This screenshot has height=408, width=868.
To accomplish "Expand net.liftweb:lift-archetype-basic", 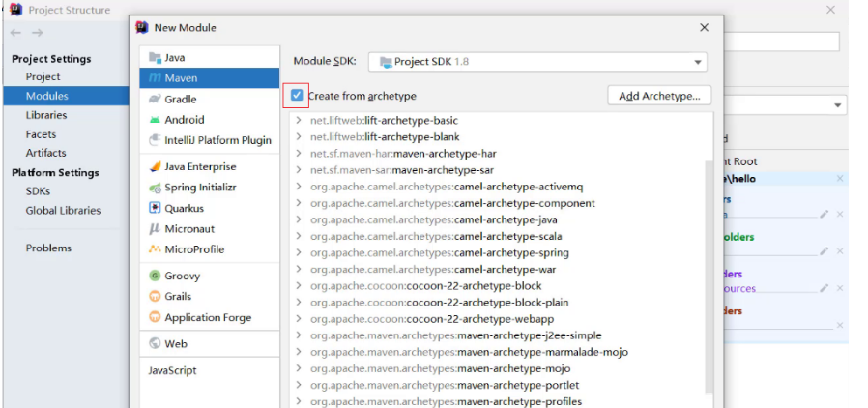I will 299,120.
